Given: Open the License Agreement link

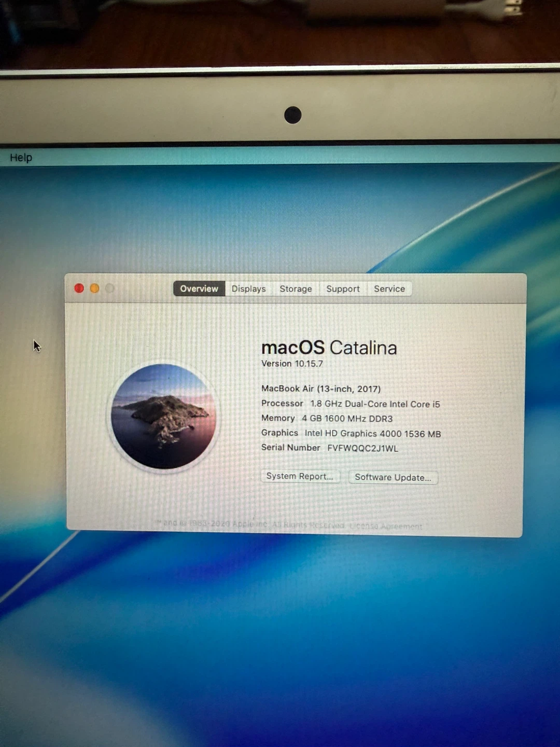Looking at the screenshot, I should [386, 526].
